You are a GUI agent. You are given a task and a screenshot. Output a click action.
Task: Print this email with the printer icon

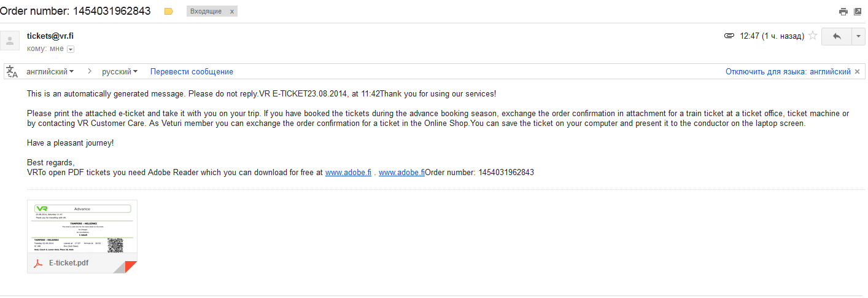click(843, 11)
